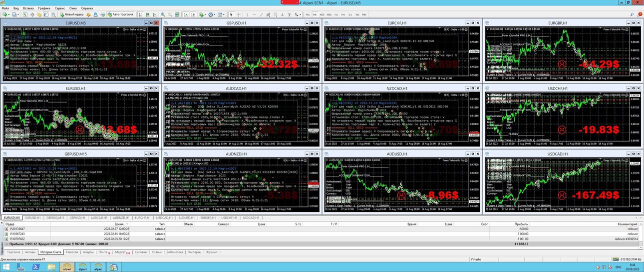Open the Маркет terminal tab
This screenshot has width=644, height=272.
(x=122, y=252)
